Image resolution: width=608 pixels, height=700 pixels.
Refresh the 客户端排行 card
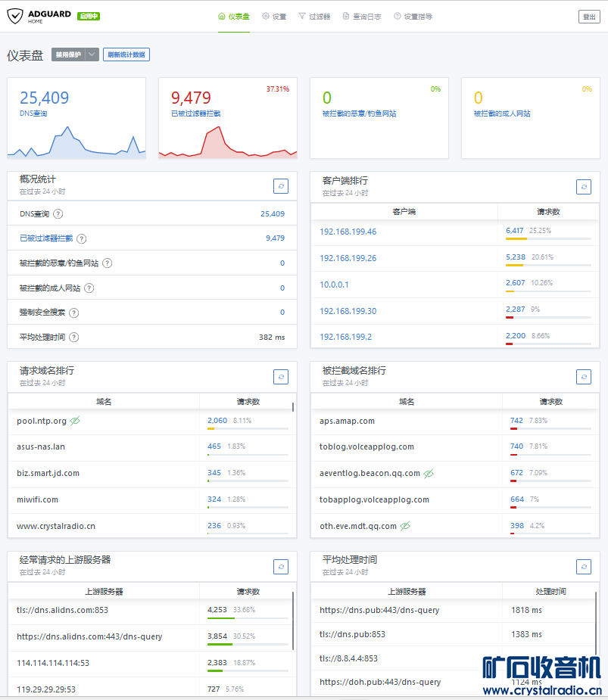pyautogui.click(x=584, y=187)
